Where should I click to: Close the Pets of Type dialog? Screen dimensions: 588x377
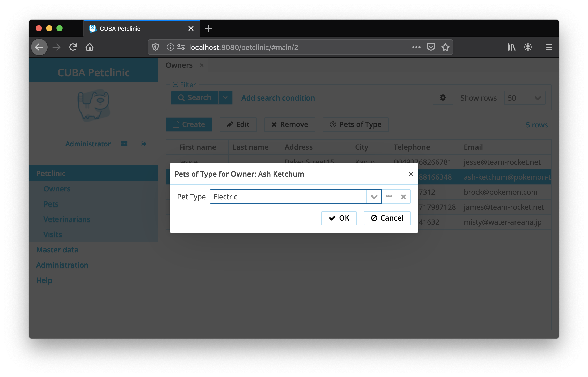tap(411, 174)
